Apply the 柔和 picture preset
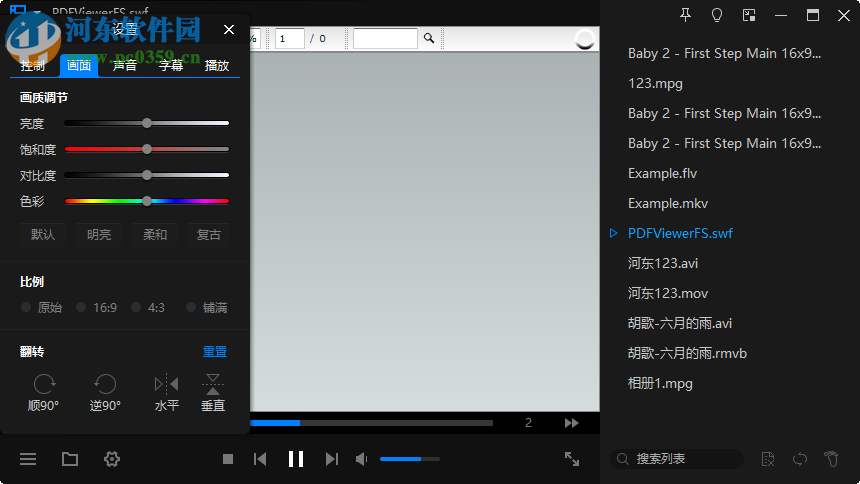Viewport: 860px width, 484px height. tap(155, 235)
